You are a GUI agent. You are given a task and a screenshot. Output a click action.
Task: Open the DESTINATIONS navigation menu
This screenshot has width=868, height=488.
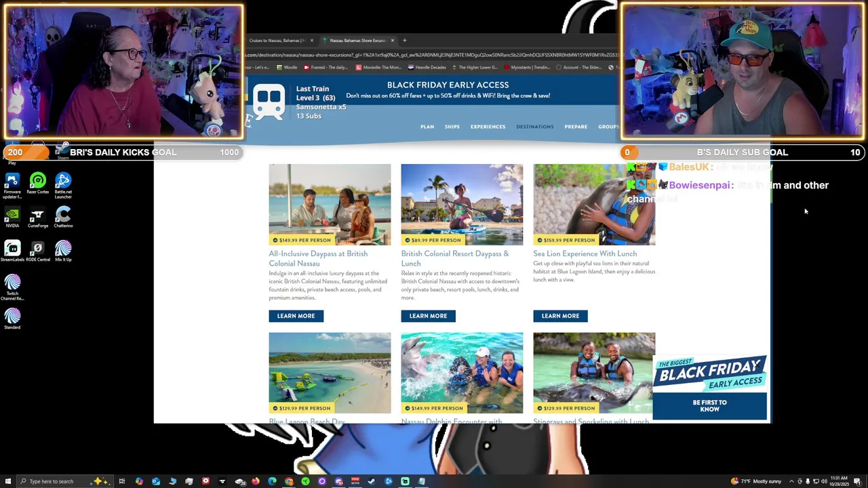534,127
